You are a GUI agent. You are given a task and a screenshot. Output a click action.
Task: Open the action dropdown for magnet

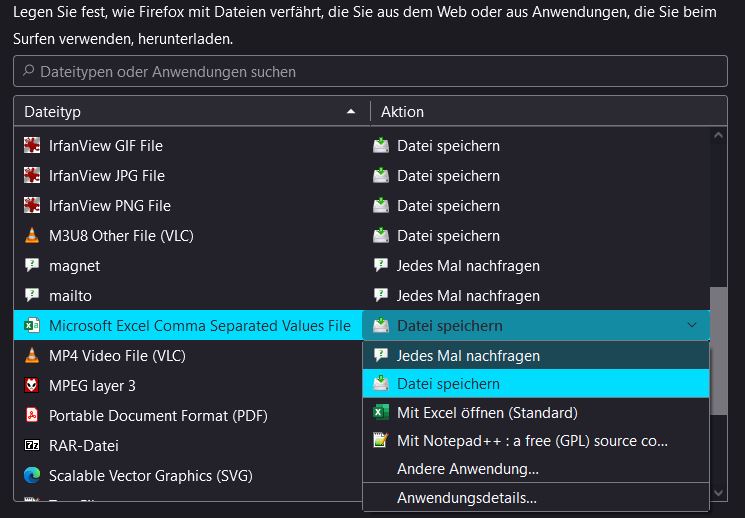536,265
